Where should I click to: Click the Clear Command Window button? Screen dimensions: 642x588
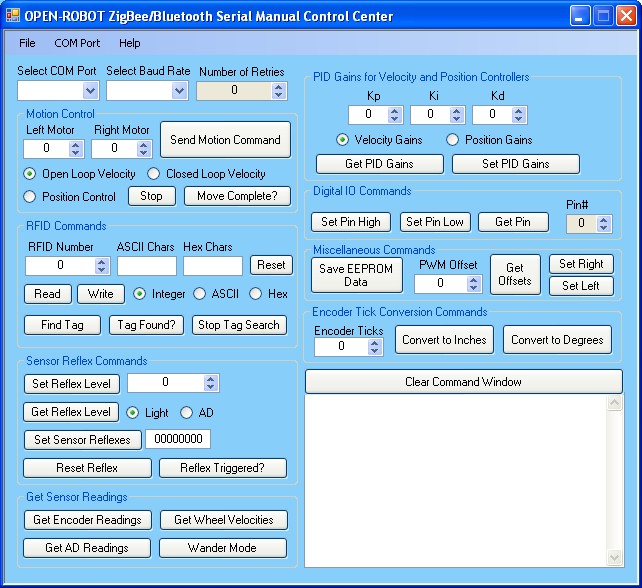click(x=463, y=382)
